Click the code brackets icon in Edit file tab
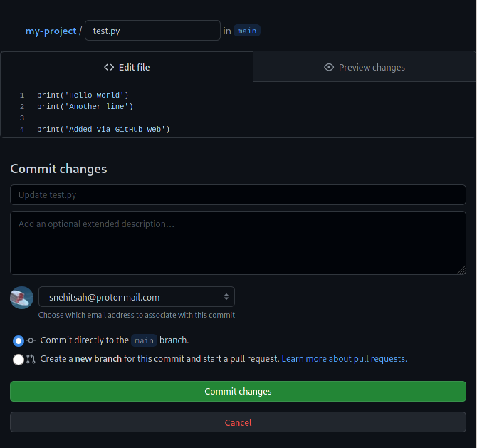The width and height of the screenshot is (477, 448). 109,67
